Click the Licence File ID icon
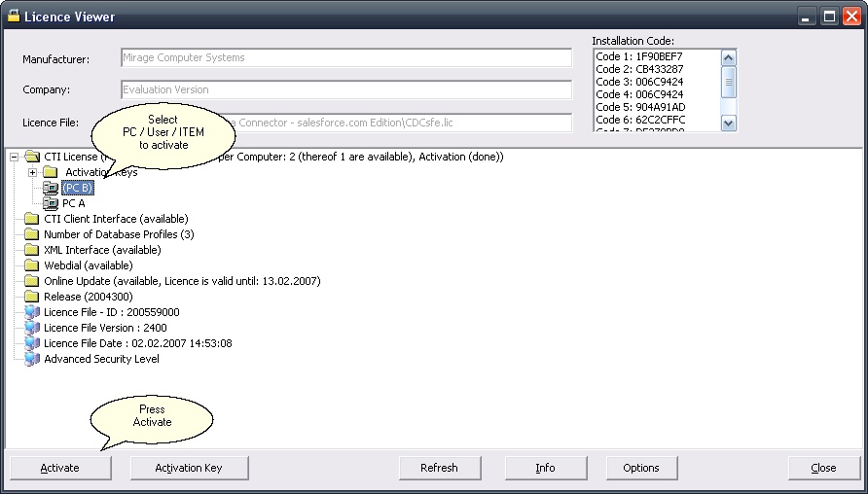The image size is (868, 494). [32, 312]
